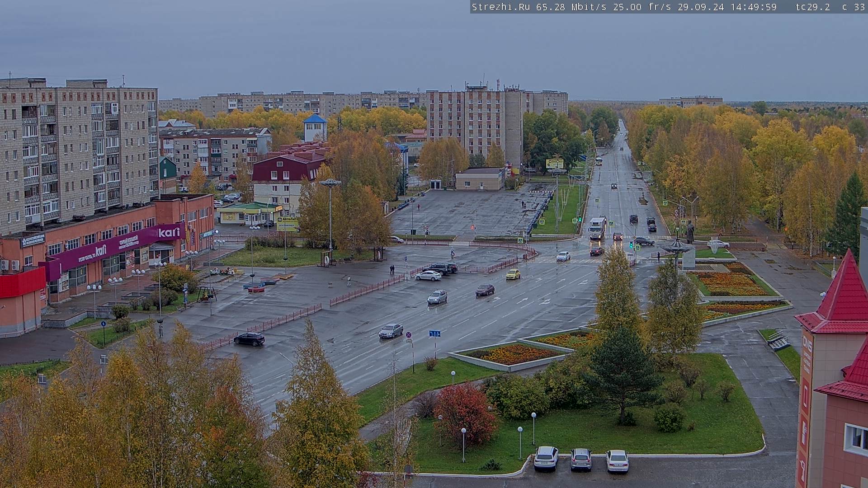Click the Strezhi.Ru overlay text
The width and height of the screenshot is (868, 488).
[502, 7]
